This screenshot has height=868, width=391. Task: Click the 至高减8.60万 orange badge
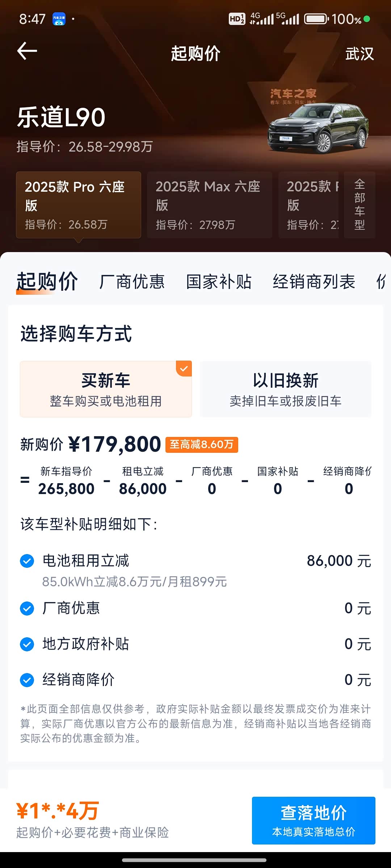pyautogui.click(x=202, y=445)
